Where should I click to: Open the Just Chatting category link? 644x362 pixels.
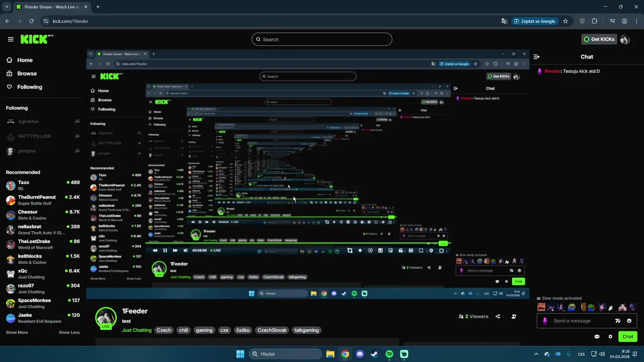(136, 330)
